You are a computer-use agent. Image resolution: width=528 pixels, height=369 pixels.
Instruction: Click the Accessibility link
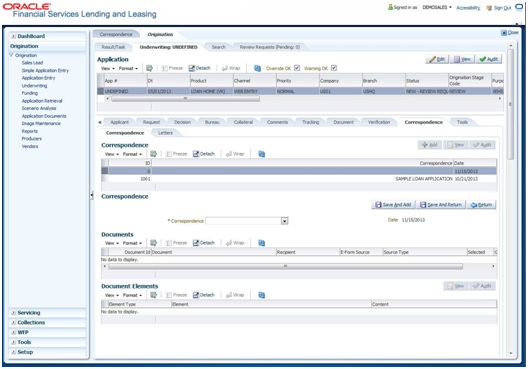(x=468, y=8)
